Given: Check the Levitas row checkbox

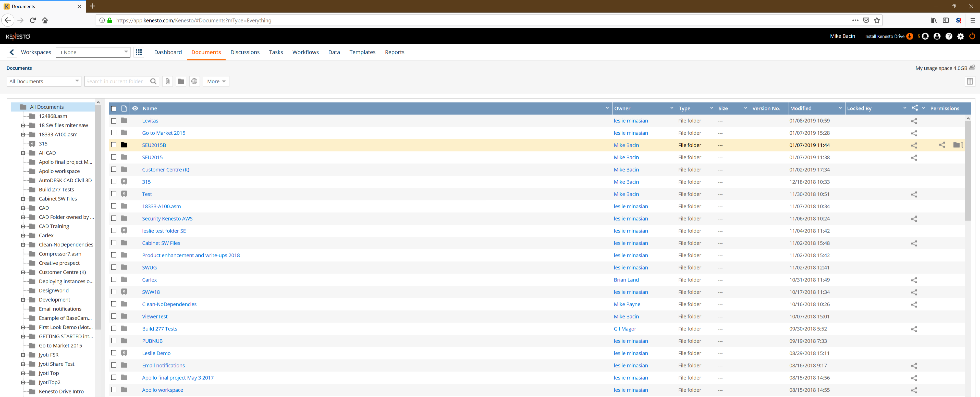Looking at the screenshot, I should pyautogui.click(x=114, y=121).
